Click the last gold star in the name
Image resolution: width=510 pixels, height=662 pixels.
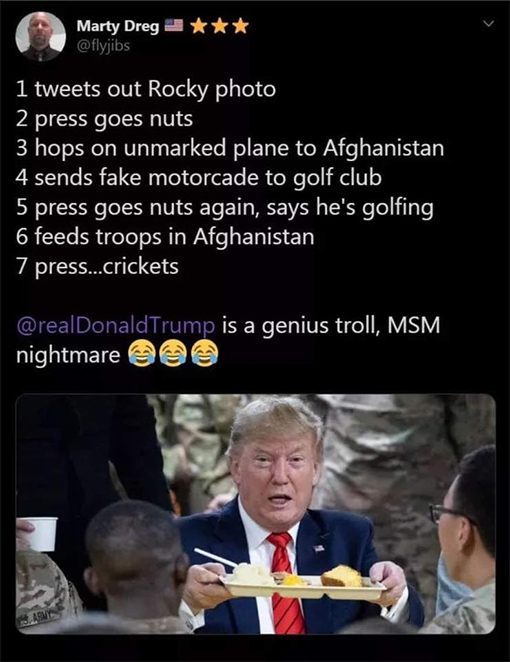point(241,26)
